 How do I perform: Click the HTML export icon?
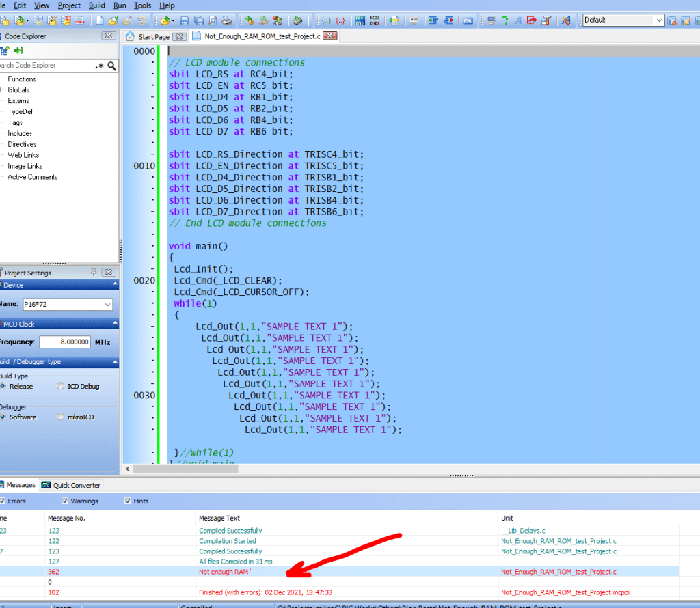[x=468, y=20]
